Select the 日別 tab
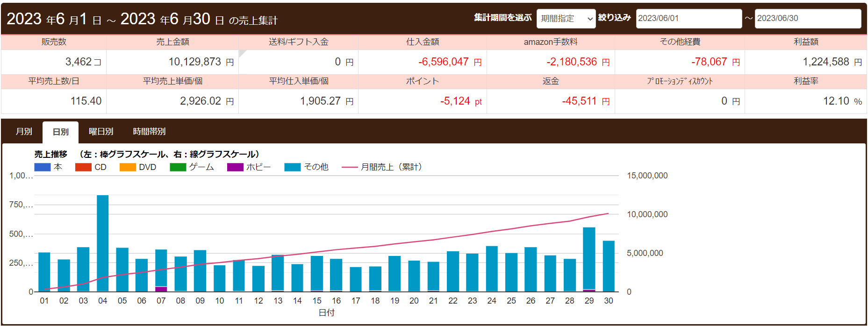The height and width of the screenshot is (326, 868). coord(60,132)
